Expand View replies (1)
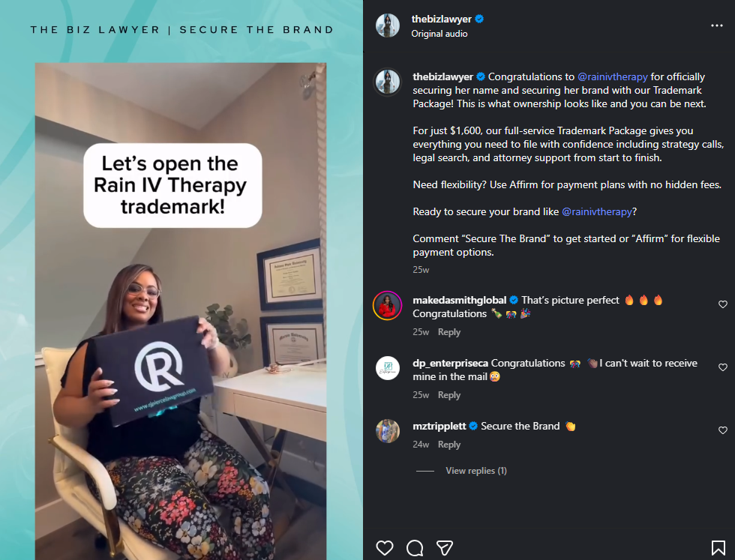 [x=475, y=471]
